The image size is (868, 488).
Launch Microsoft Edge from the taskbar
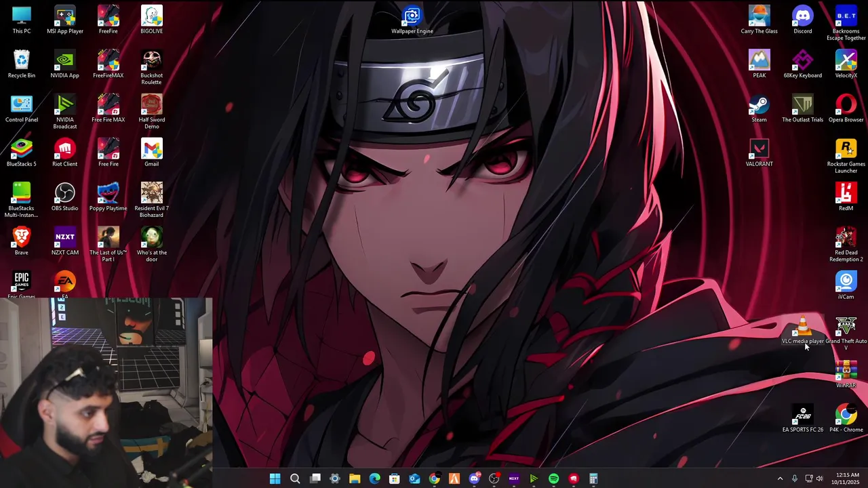point(374,479)
